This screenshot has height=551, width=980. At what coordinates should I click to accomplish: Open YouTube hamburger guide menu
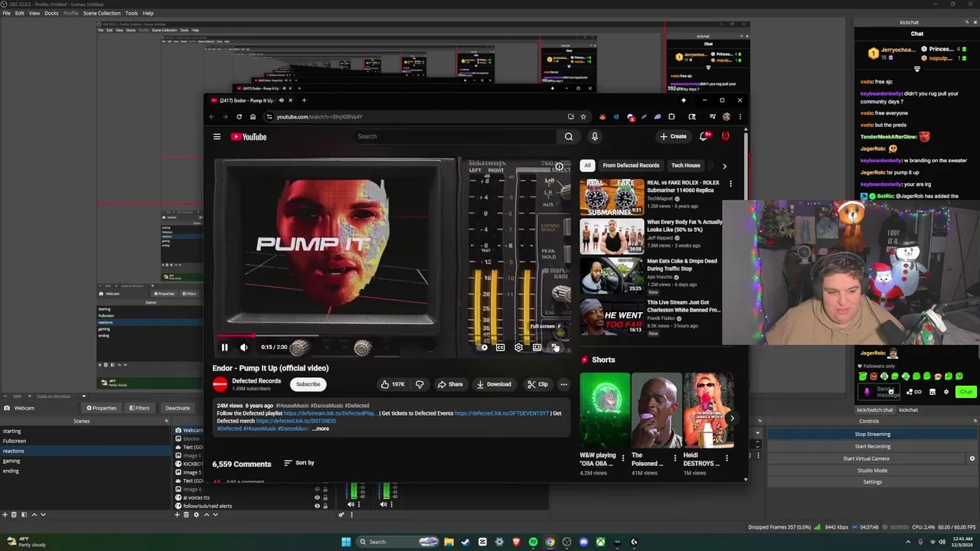coord(217,137)
